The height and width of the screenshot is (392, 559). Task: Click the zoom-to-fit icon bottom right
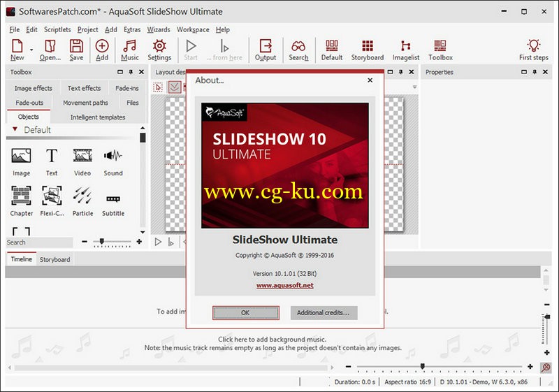546,367
